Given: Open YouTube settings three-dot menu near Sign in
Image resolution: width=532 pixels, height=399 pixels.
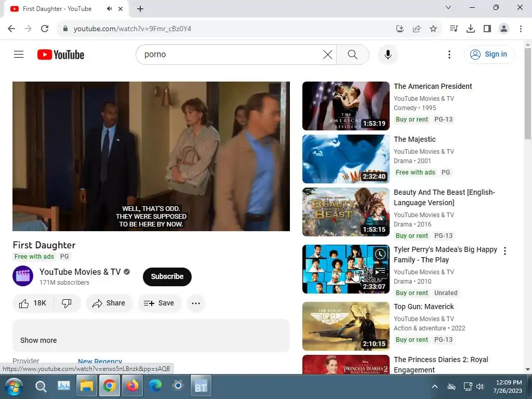Looking at the screenshot, I should 449,54.
